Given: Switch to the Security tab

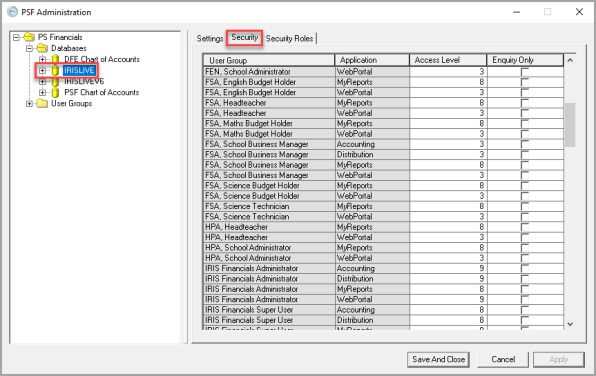Looking at the screenshot, I should click(245, 38).
